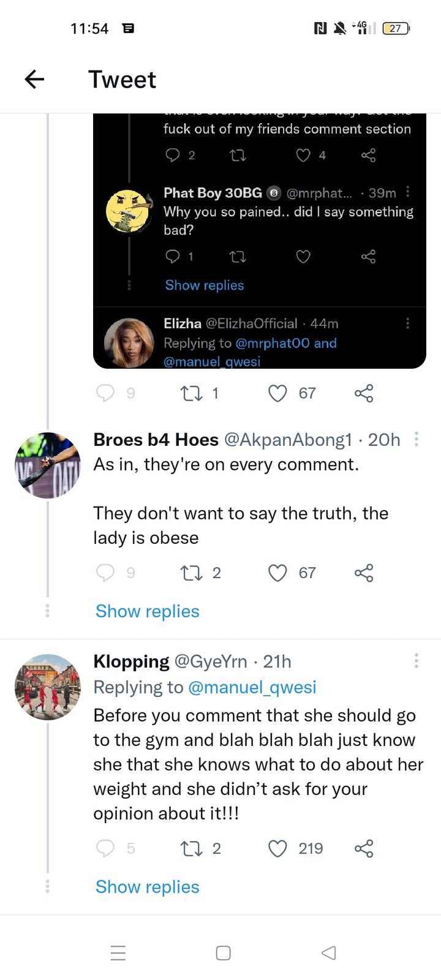
Task: Go back using the arrow beside Tweet
Action: coord(34,79)
